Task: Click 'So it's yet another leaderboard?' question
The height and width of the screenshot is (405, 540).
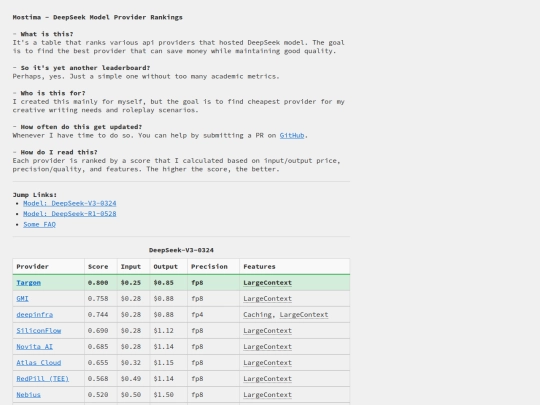Action: pos(85,68)
